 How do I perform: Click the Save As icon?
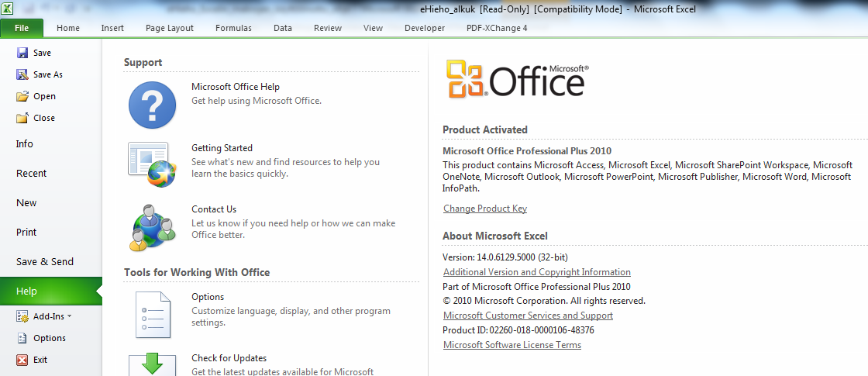tap(22, 74)
